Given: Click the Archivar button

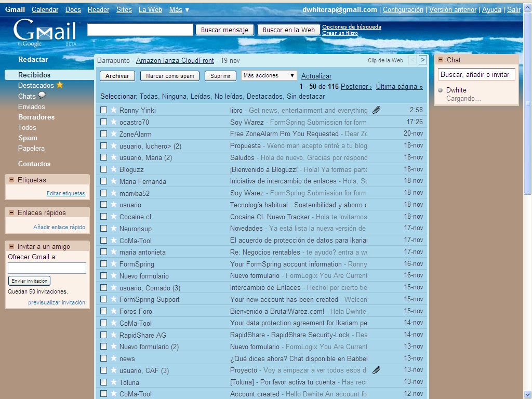Looking at the screenshot, I should (117, 76).
